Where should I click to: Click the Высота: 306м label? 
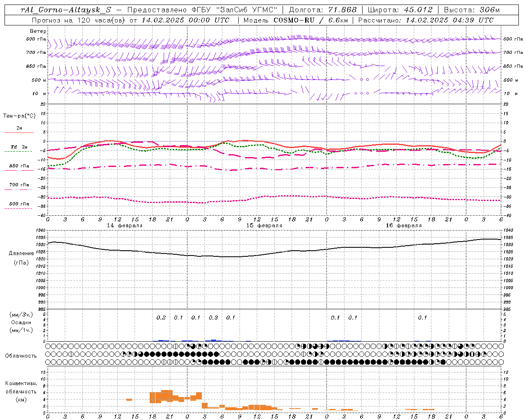coord(472,10)
